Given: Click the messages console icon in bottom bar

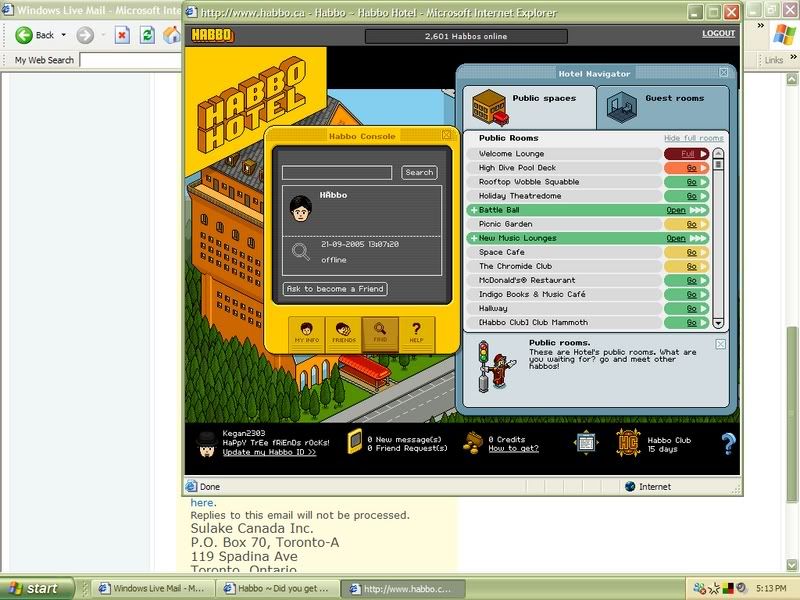Looking at the screenshot, I should coord(353,443).
